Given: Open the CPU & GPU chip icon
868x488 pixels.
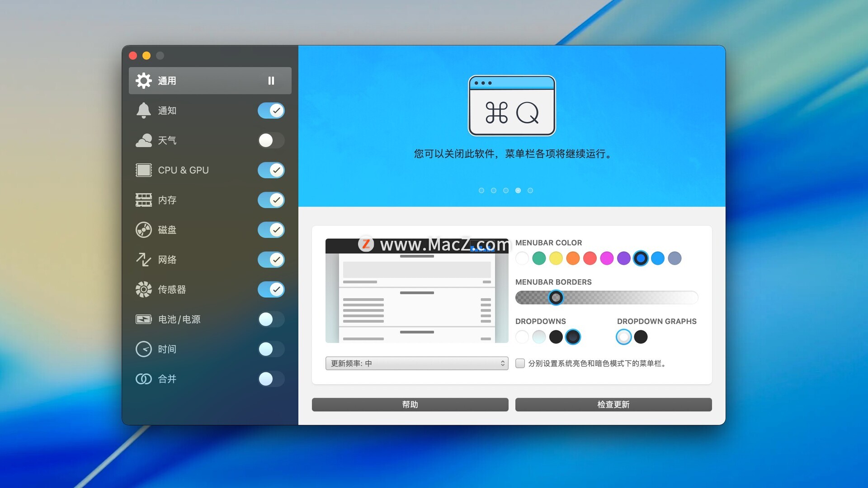Looking at the screenshot, I should click(x=143, y=170).
